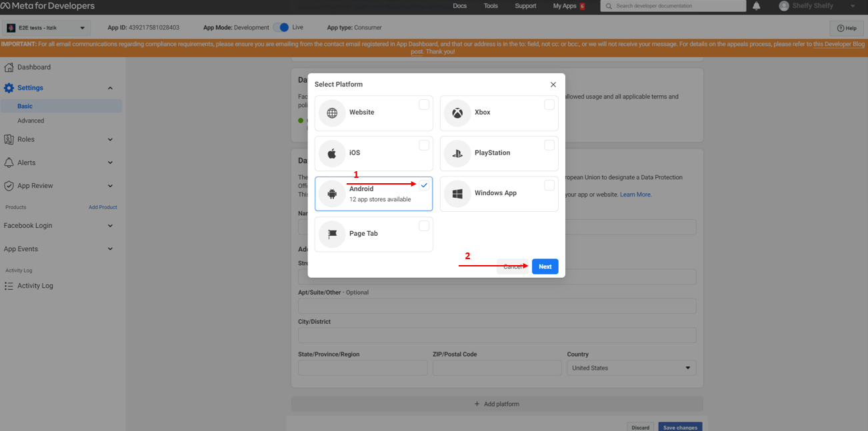Click the Apple iOS icon
Screen dimensions: 868x431
pos(332,153)
